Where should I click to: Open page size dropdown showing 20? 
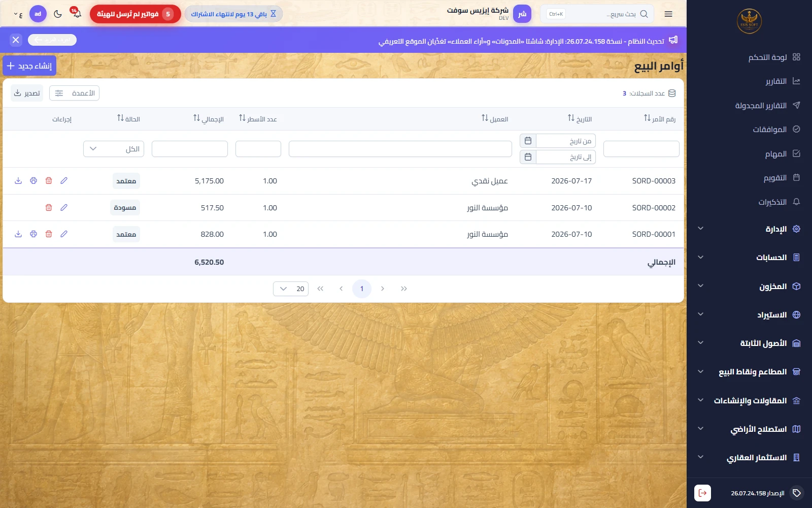click(291, 289)
